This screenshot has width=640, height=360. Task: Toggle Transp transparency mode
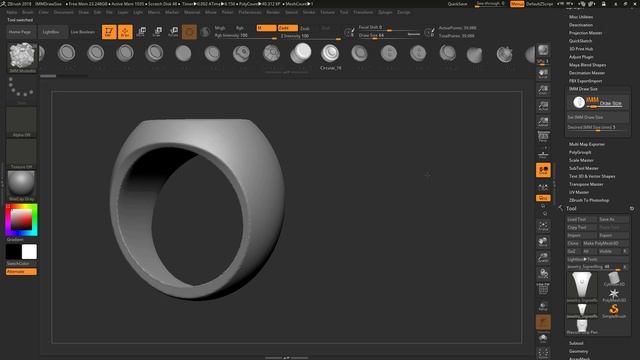pos(543,306)
